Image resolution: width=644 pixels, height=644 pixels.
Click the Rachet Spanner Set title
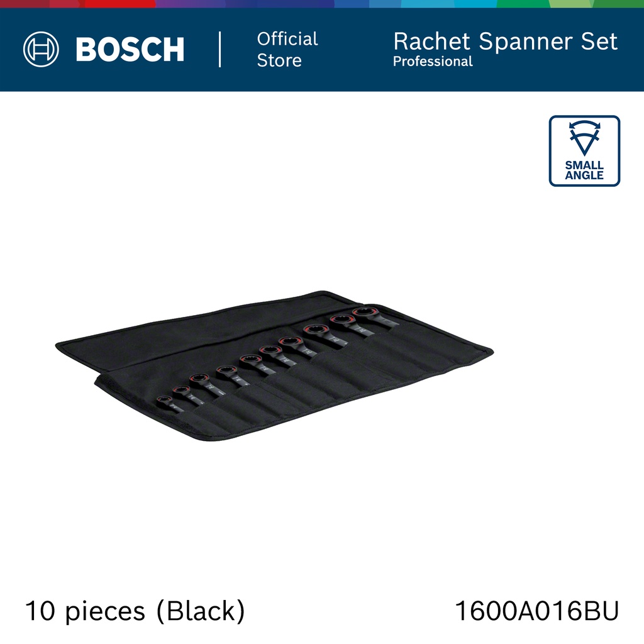click(505, 42)
